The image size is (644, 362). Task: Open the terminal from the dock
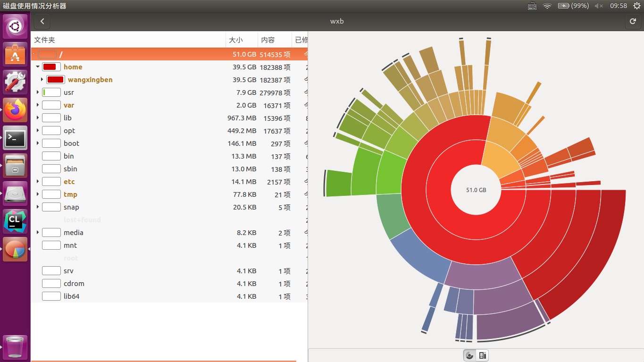[x=15, y=138]
